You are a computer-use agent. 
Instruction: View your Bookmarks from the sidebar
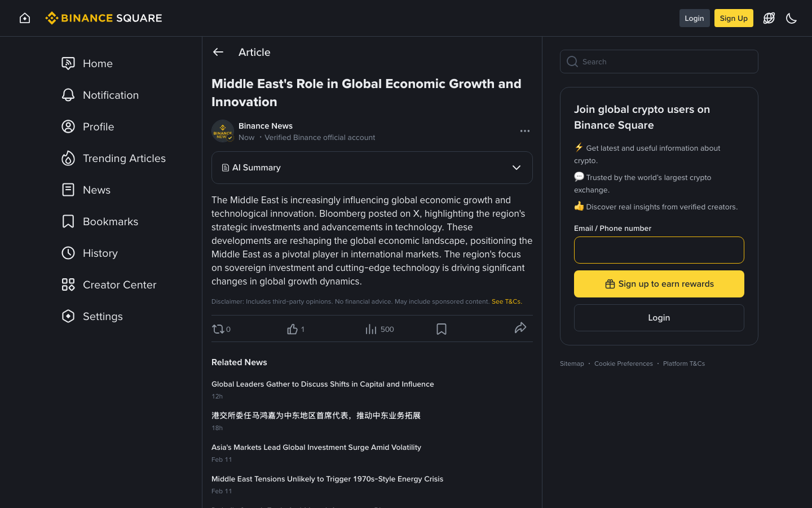pyautogui.click(x=110, y=221)
